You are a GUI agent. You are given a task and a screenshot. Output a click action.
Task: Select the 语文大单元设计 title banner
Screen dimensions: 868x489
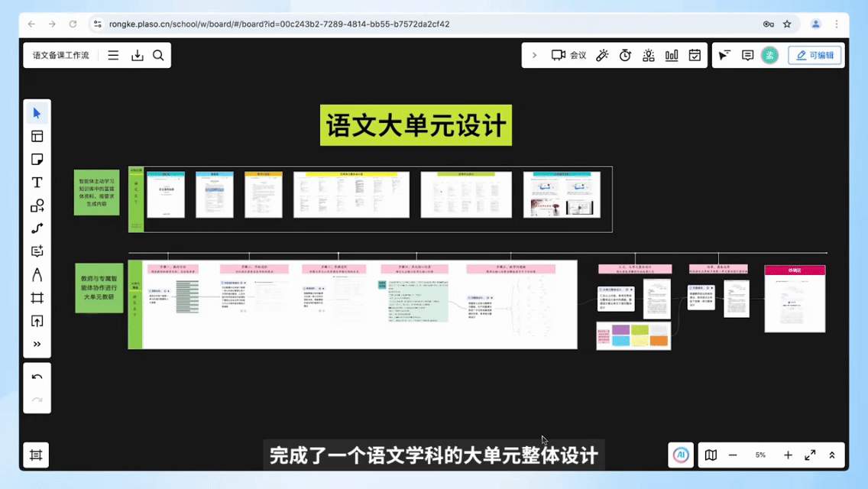(416, 125)
